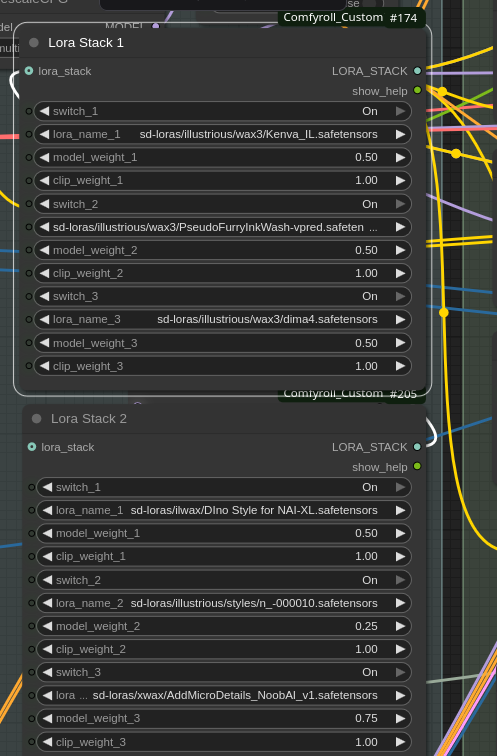Image resolution: width=497 pixels, height=756 pixels.
Task: Click clip_weight_3 value field in Lora Stack 2
Action: pos(224,742)
